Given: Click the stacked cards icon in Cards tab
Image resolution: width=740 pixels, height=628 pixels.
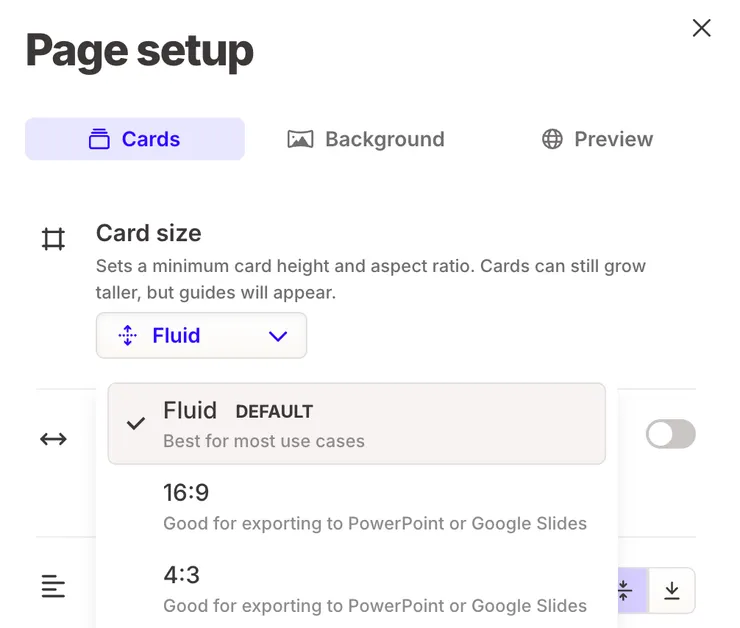Looking at the screenshot, I should point(99,139).
